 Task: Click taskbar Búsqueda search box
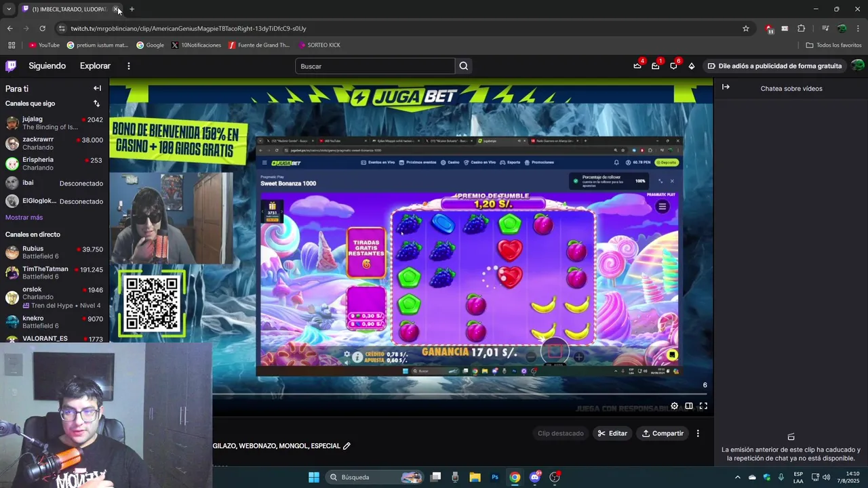(374, 477)
